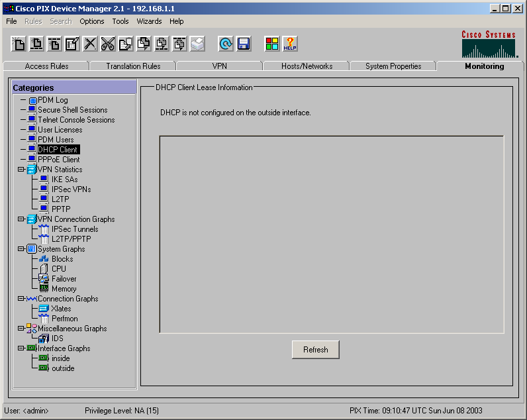Select the Memory graph icon
The width and height of the screenshot is (527, 420).
click(x=44, y=289)
